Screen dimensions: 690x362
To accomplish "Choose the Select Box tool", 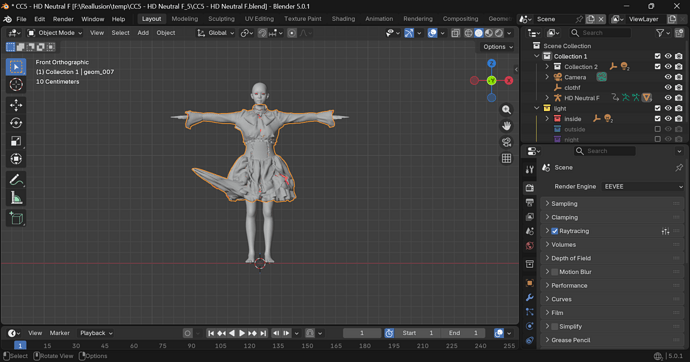I will [16, 67].
